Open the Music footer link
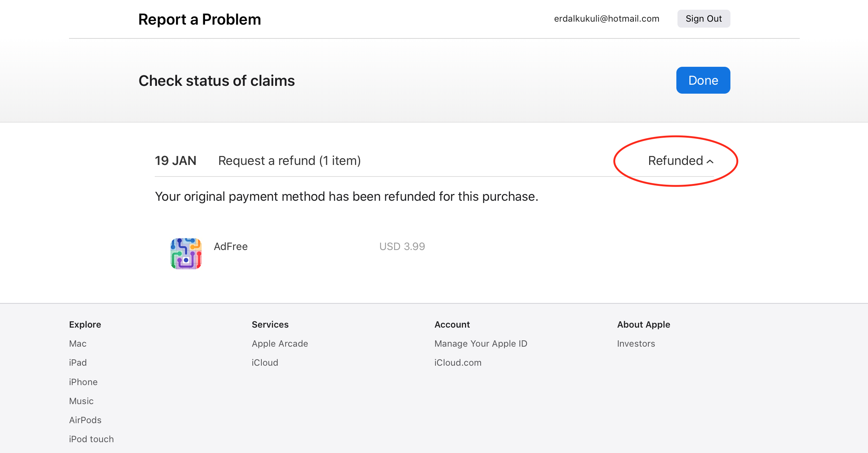 point(81,401)
